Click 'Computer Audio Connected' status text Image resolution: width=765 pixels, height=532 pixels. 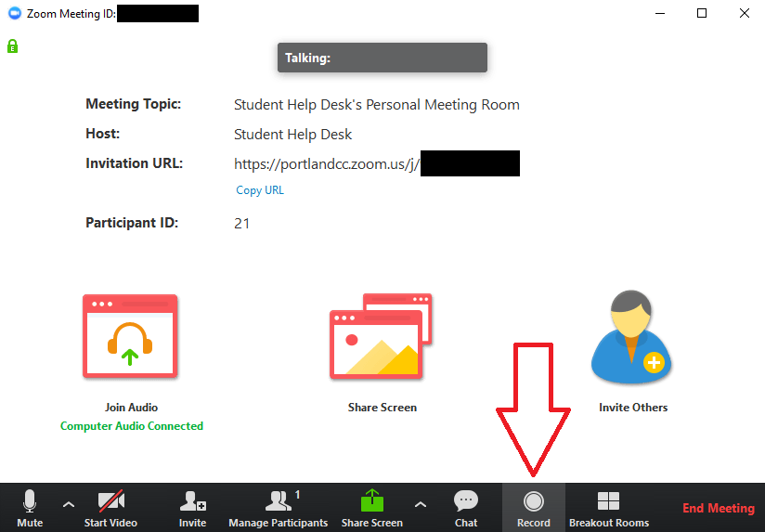click(x=132, y=426)
